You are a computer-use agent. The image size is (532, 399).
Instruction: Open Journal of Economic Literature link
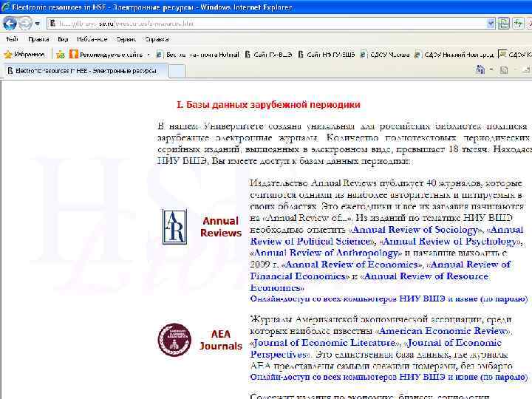coord(324,343)
